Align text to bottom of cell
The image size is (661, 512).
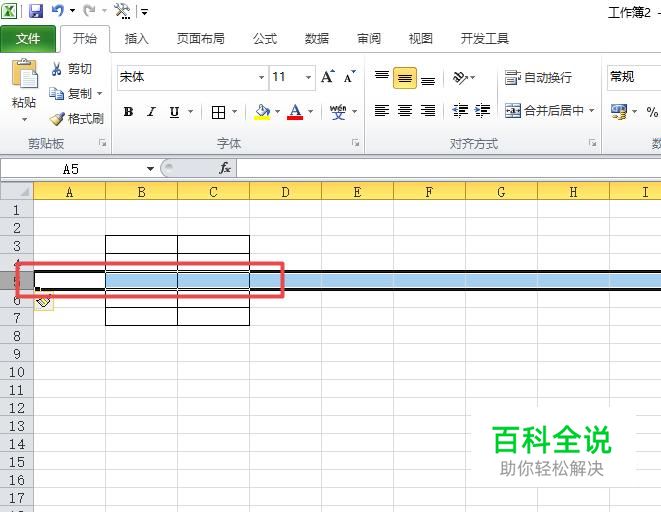click(428, 80)
